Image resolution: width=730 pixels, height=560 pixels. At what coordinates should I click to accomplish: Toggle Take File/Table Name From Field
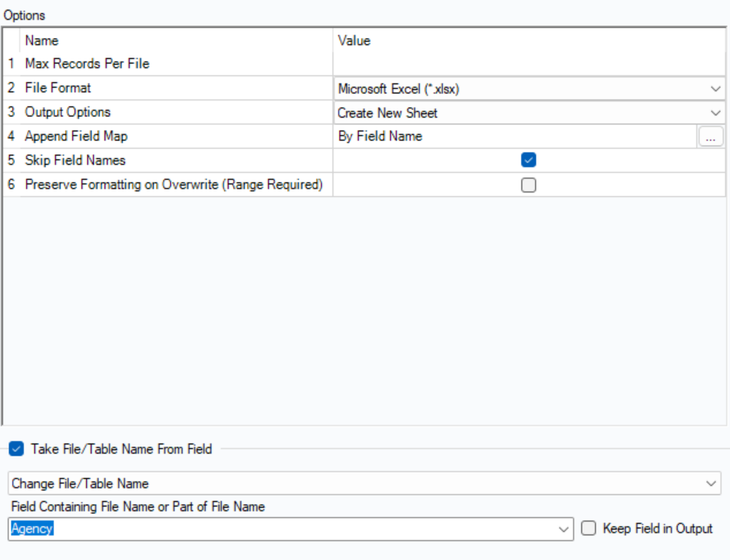point(17,449)
